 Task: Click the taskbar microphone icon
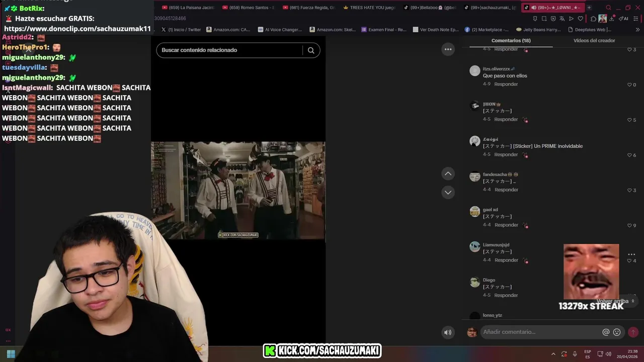pos(575,354)
